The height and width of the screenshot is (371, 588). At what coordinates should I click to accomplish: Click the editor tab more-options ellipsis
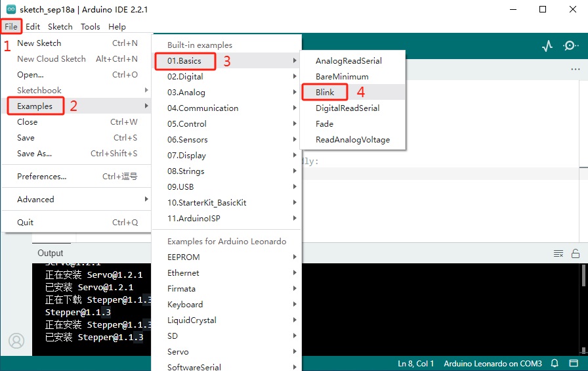click(576, 70)
